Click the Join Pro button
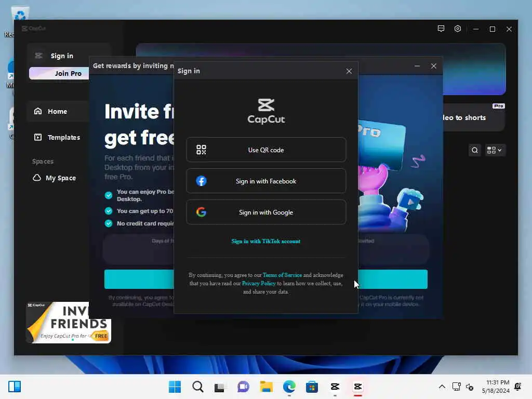This screenshot has height=399, width=532. (x=59, y=73)
